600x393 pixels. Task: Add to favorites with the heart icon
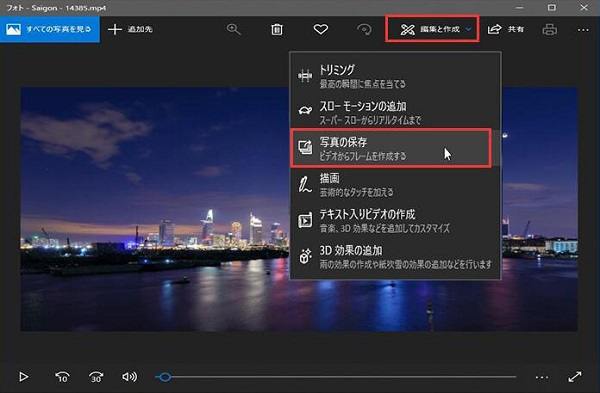point(321,29)
